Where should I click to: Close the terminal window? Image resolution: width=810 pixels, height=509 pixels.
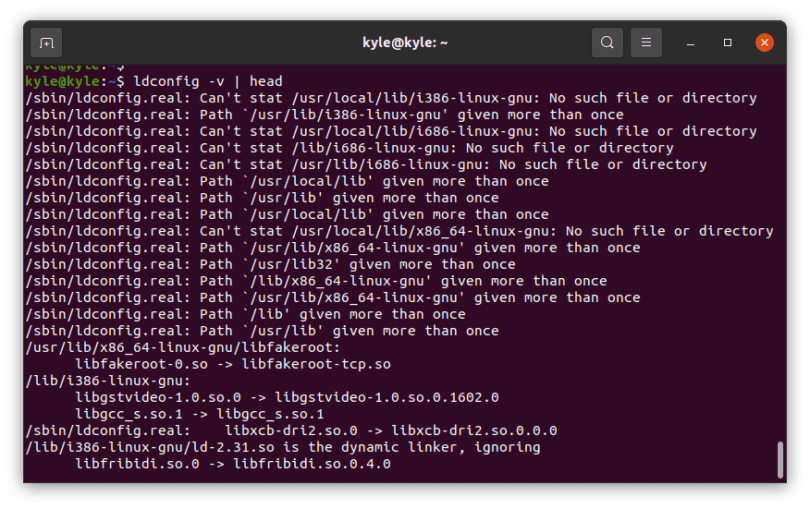coord(765,42)
